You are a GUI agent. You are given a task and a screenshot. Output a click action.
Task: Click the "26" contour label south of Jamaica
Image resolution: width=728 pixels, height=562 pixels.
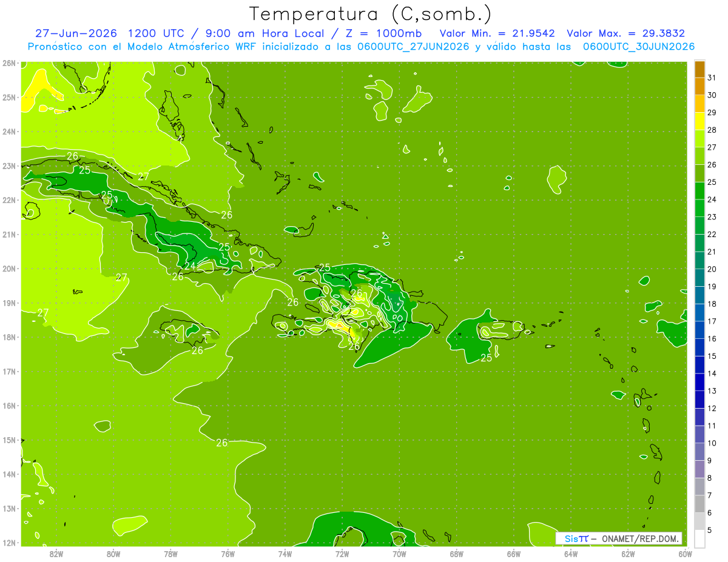point(197,350)
